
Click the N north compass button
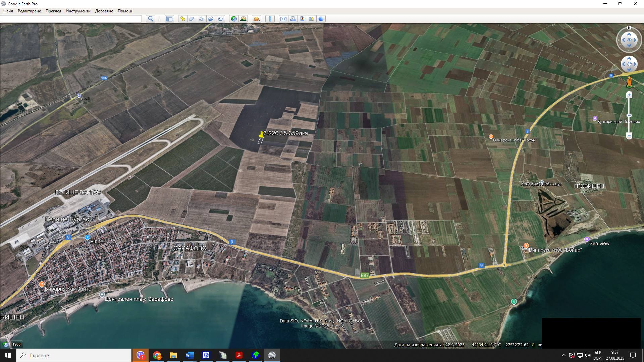pos(629,28)
